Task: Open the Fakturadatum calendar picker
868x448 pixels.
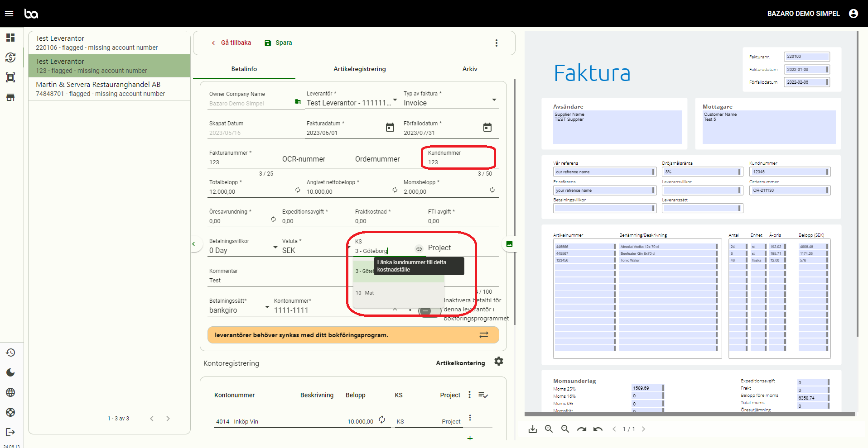Action: 390,128
